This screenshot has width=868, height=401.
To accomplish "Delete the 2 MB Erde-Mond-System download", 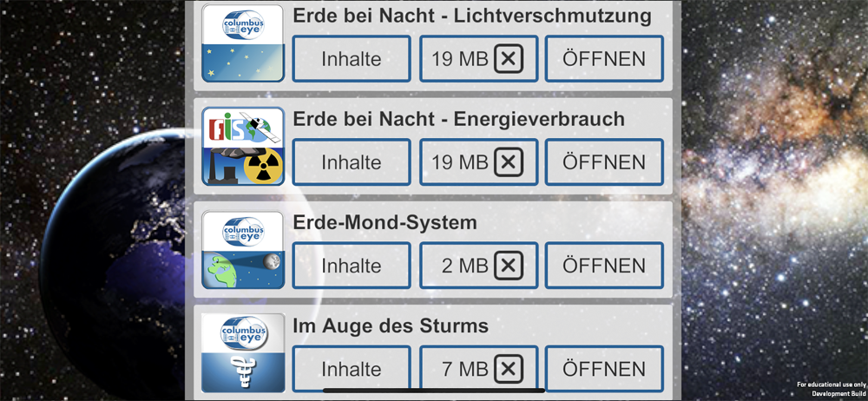I will [x=508, y=266].
